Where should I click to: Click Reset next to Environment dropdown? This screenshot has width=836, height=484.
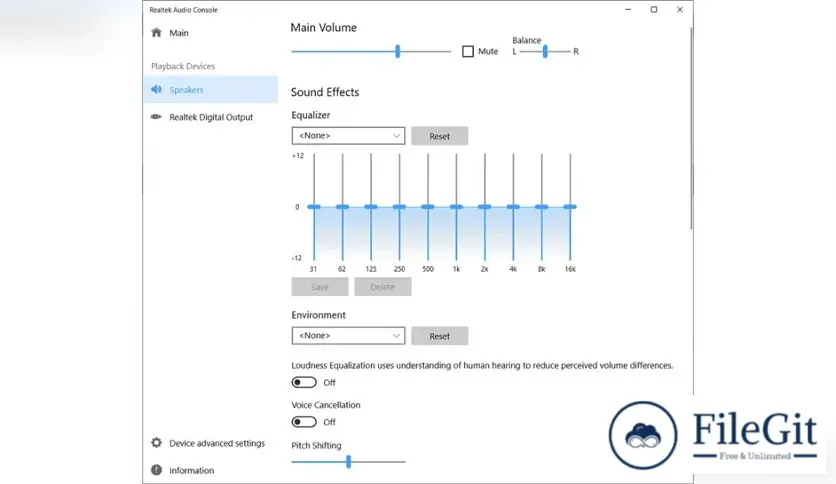coord(440,336)
